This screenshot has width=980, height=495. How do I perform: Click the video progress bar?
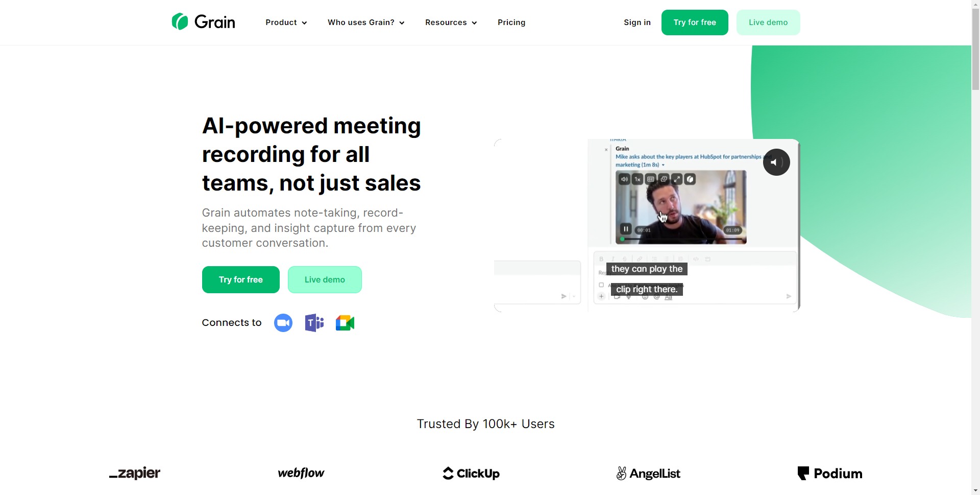coord(681,239)
